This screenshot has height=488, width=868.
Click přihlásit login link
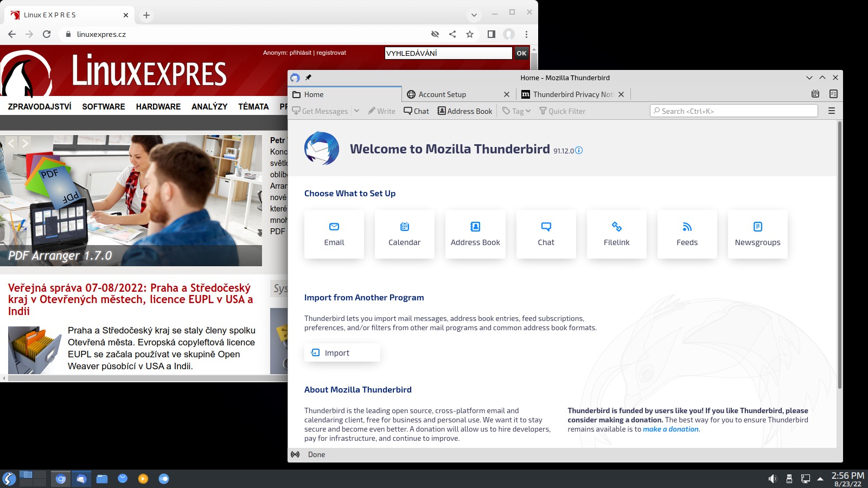[x=301, y=53]
